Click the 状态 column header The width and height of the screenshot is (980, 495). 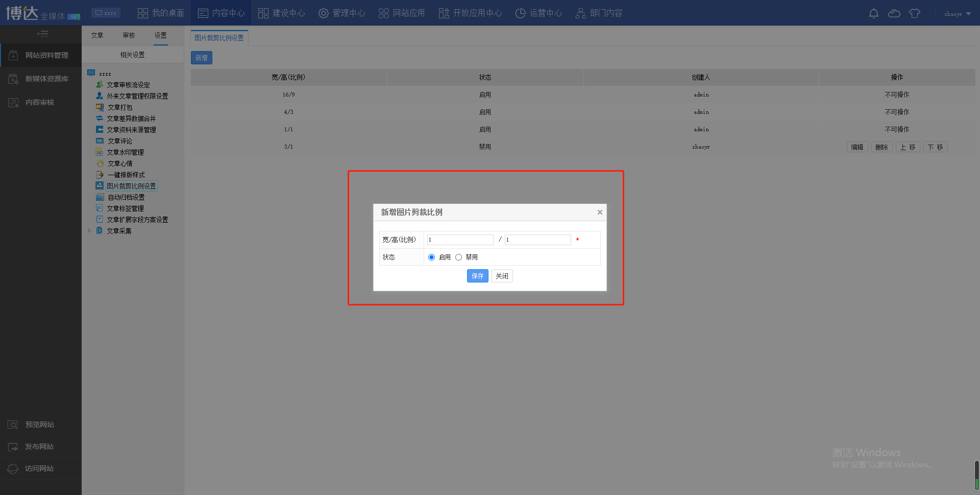(485, 77)
